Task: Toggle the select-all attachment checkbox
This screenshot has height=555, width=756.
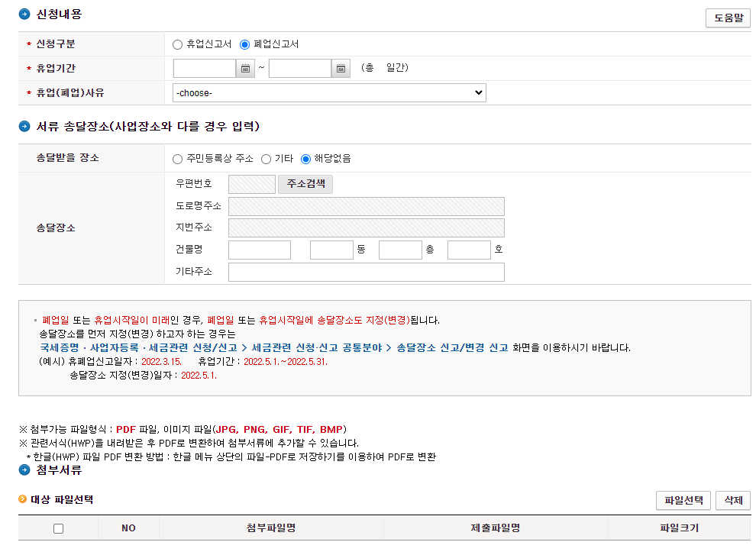Action: click(58, 528)
